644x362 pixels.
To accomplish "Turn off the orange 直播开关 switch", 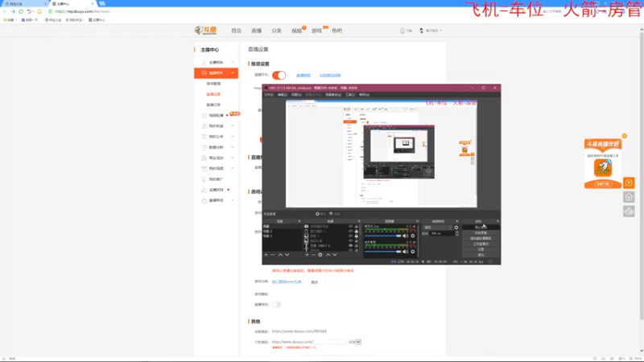I will click(279, 75).
